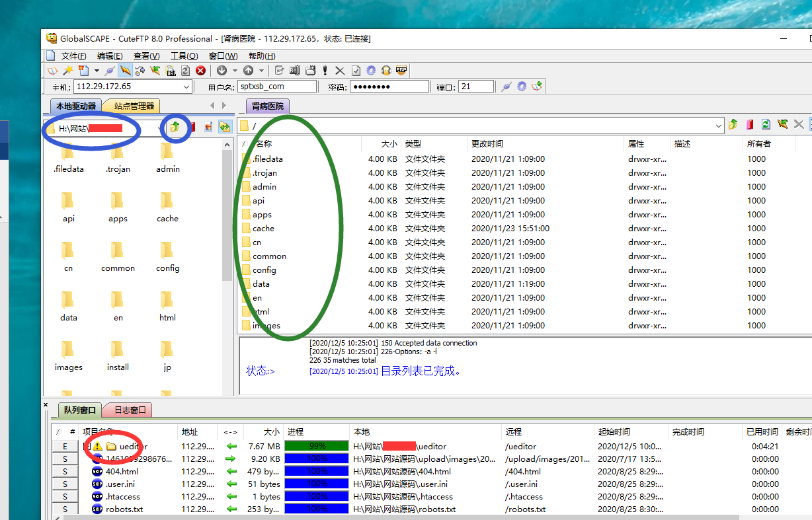Go up one folder in local pane
This screenshot has height=520, width=812.
[x=175, y=128]
